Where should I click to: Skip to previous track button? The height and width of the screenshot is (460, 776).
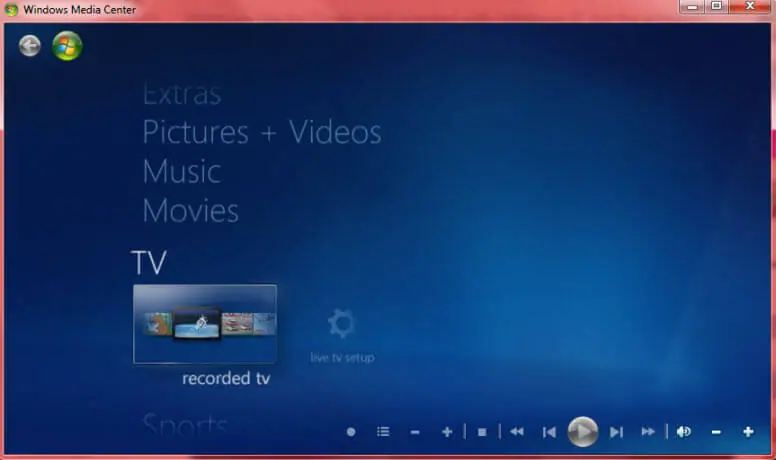click(x=549, y=433)
